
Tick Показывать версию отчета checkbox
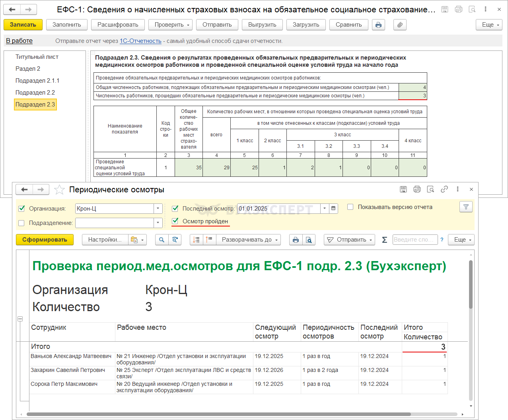click(350, 207)
